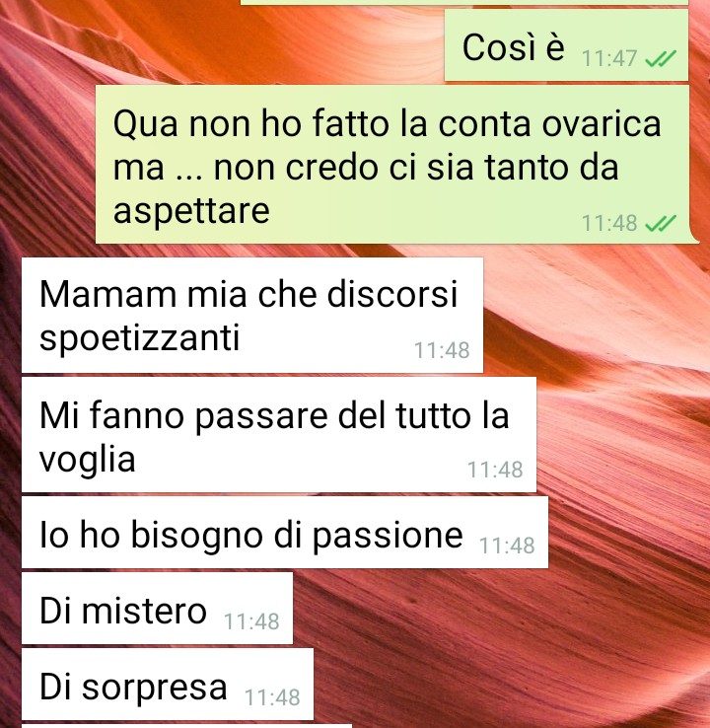Tap the "Di sorpresa" message bubble

pos(168,685)
